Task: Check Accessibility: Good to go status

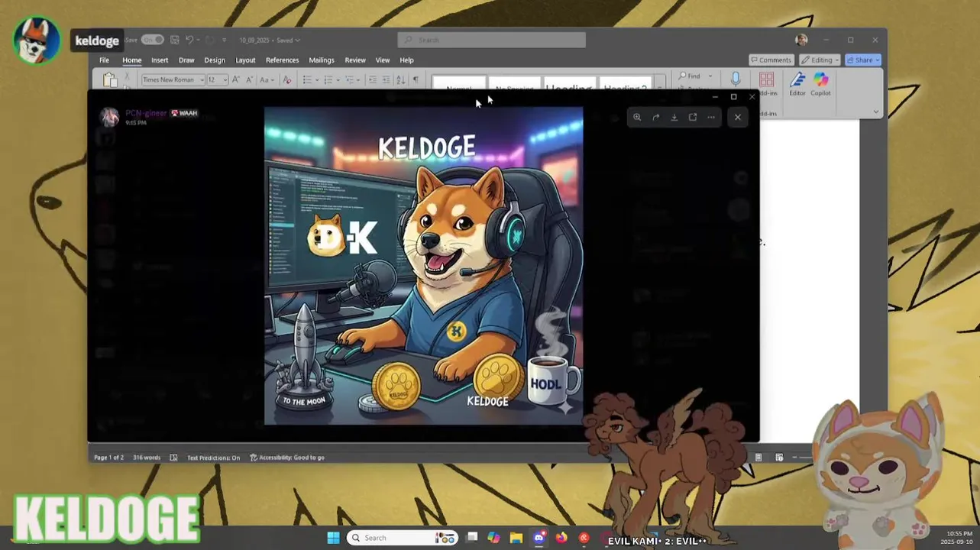Action: pyautogui.click(x=287, y=458)
